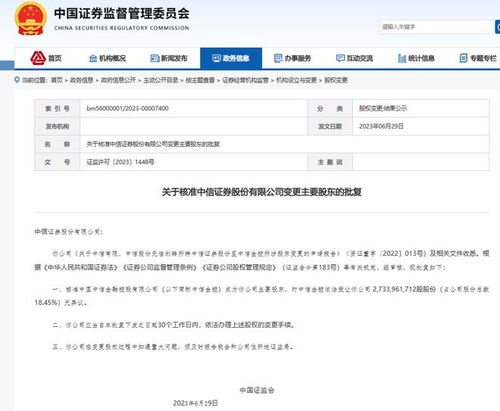Go to 主动公开目录 in the breadcrumb

(161, 80)
